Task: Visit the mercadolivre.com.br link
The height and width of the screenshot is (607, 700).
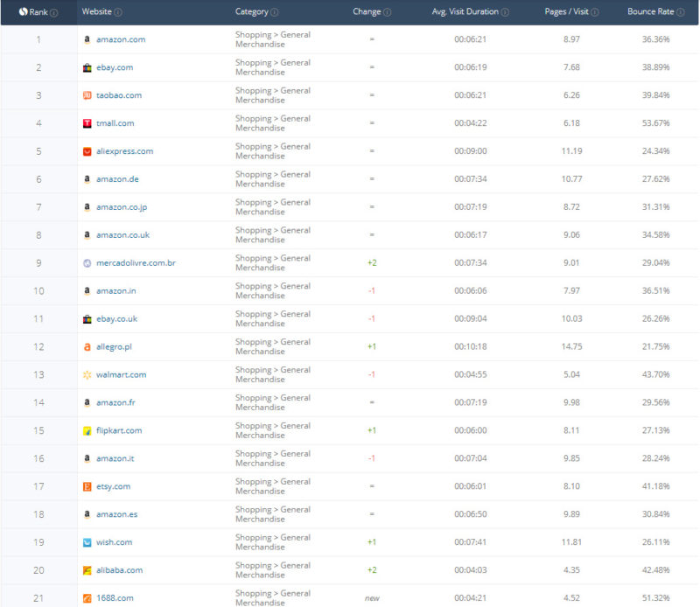Action: coord(136,263)
